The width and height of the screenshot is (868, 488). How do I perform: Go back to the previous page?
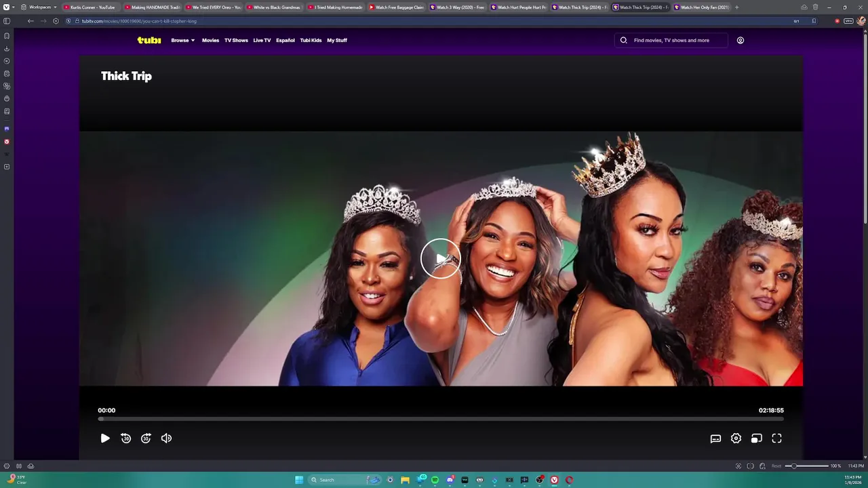click(31, 21)
